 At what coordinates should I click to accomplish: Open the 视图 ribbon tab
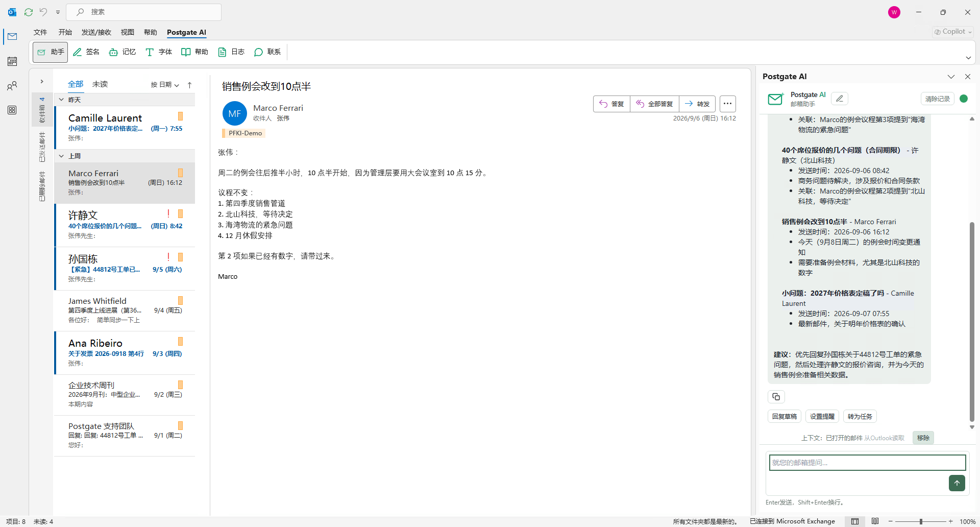tap(128, 32)
